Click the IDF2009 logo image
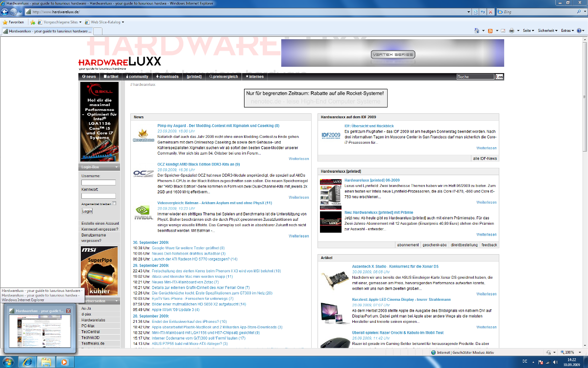 (331, 135)
